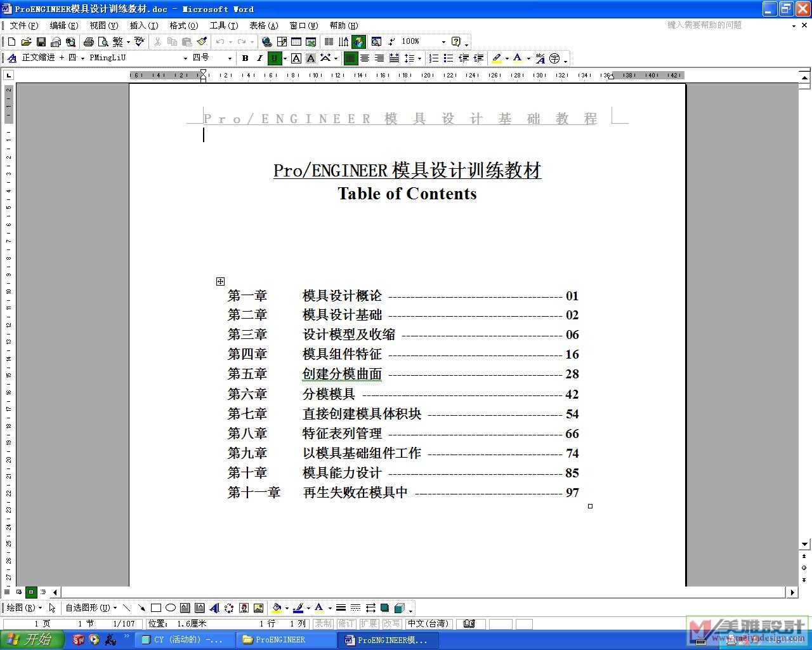The height and width of the screenshot is (650, 812).
Task: Select the Line tool on Drawing toolbar
Action: click(x=127, y=607)
